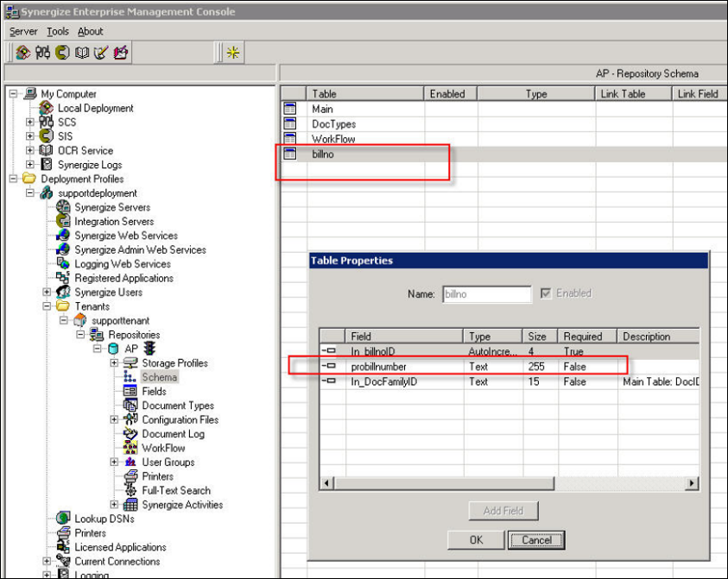Expand the SCS node

[30, 122]
